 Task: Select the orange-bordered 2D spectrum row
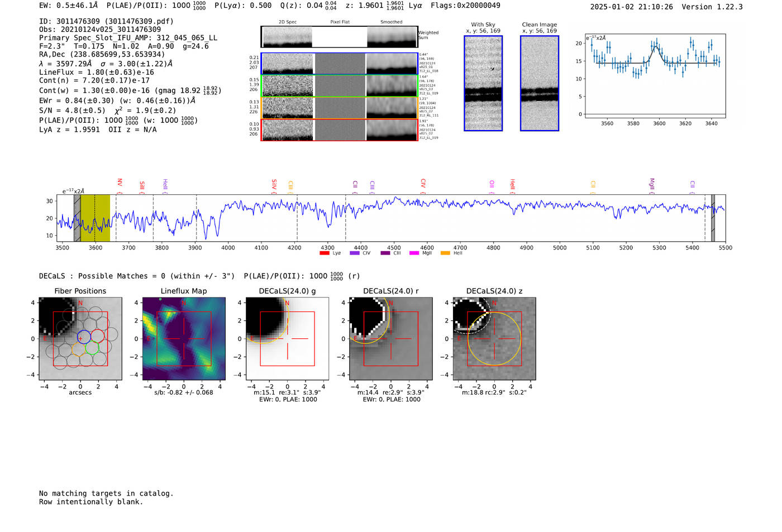340,108
